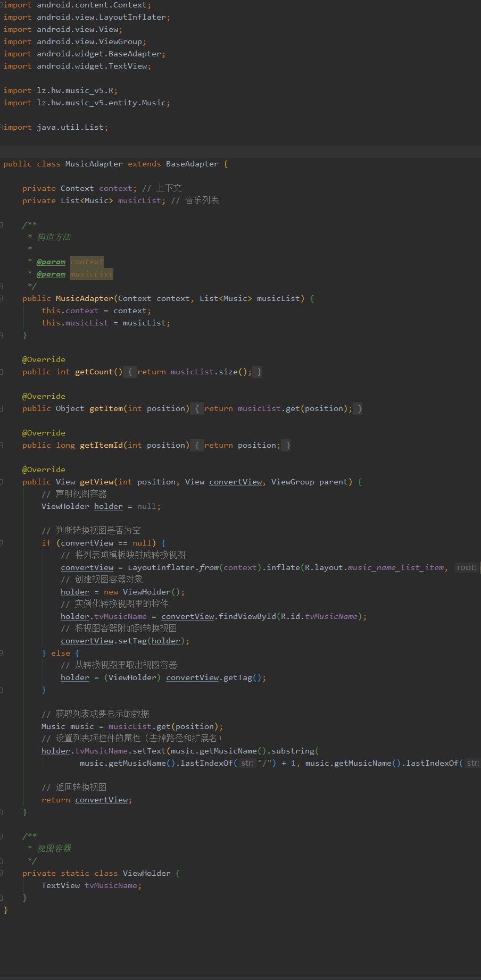The height and width of the screenshot is (980, 481).
Task: Click the @Override annotation above getCount
Action: click(x=44, y=359)
